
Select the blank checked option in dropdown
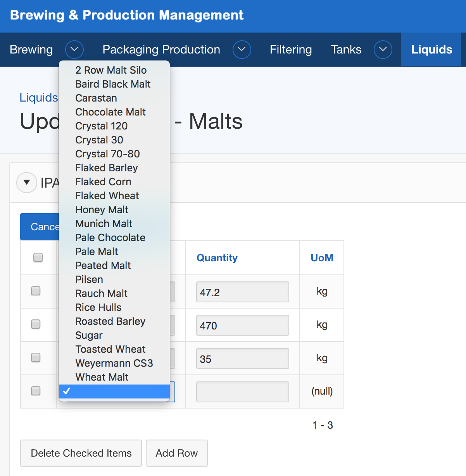coord(114,391)
